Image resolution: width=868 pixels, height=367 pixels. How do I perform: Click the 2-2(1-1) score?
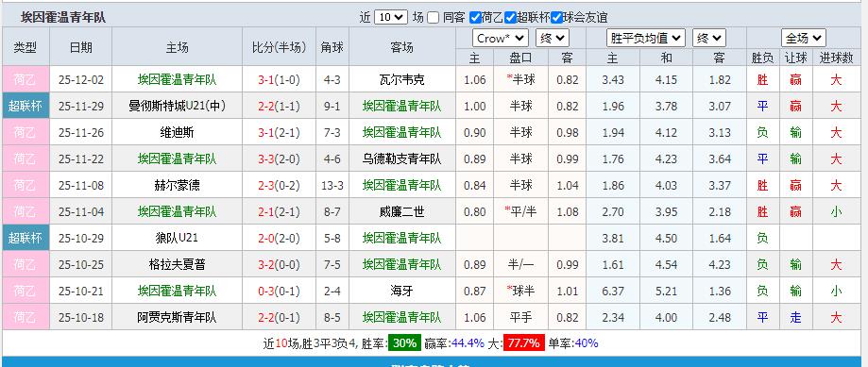coord(279,106)
